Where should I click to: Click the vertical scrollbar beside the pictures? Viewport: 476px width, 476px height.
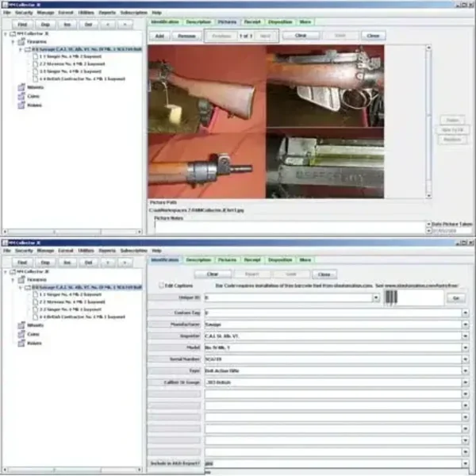(x=428, y=119)
